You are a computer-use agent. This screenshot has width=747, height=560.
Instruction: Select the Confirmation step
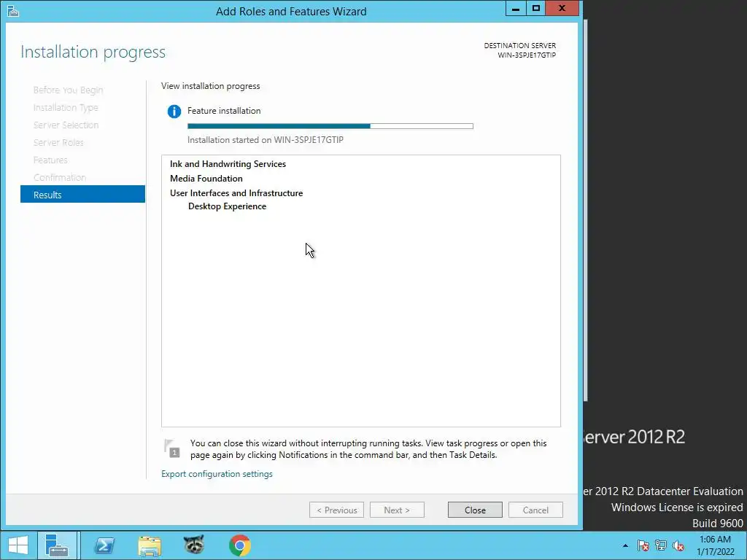click(x=60, y=177)
